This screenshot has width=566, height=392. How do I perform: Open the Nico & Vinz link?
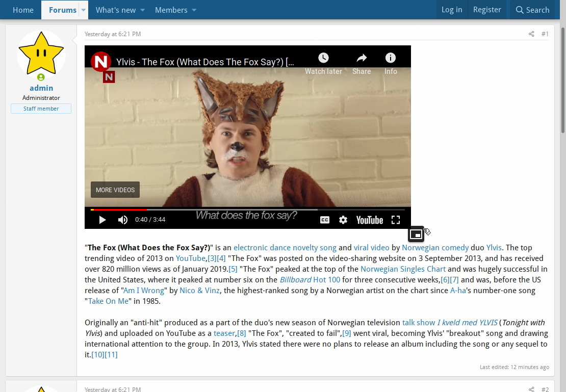(199, 291)
